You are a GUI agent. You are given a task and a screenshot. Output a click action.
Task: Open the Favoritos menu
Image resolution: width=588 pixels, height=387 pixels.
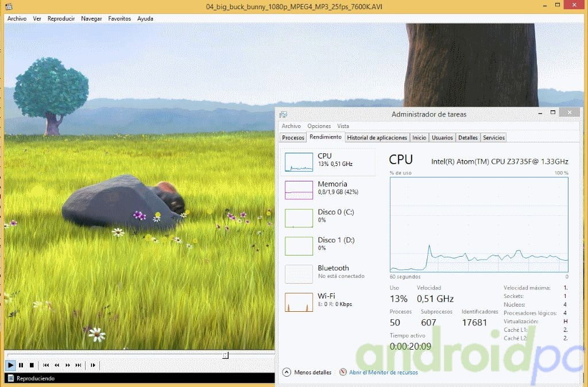click(x=119, y=18)
